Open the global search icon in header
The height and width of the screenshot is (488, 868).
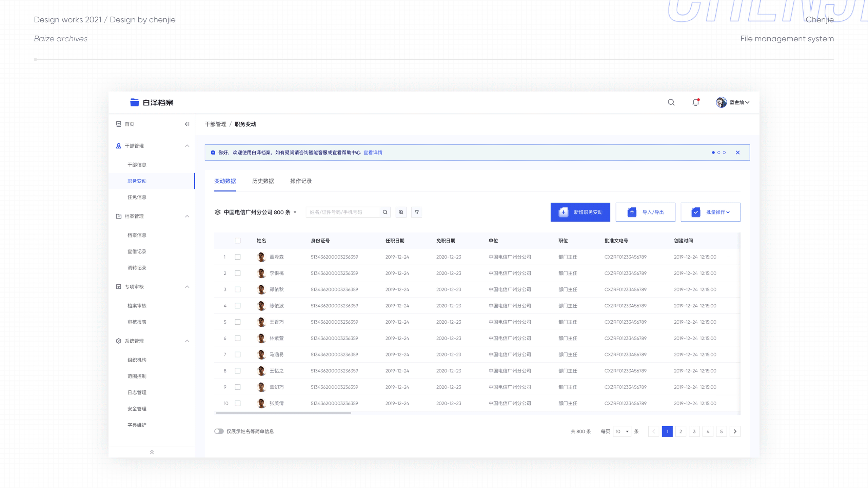671,102
